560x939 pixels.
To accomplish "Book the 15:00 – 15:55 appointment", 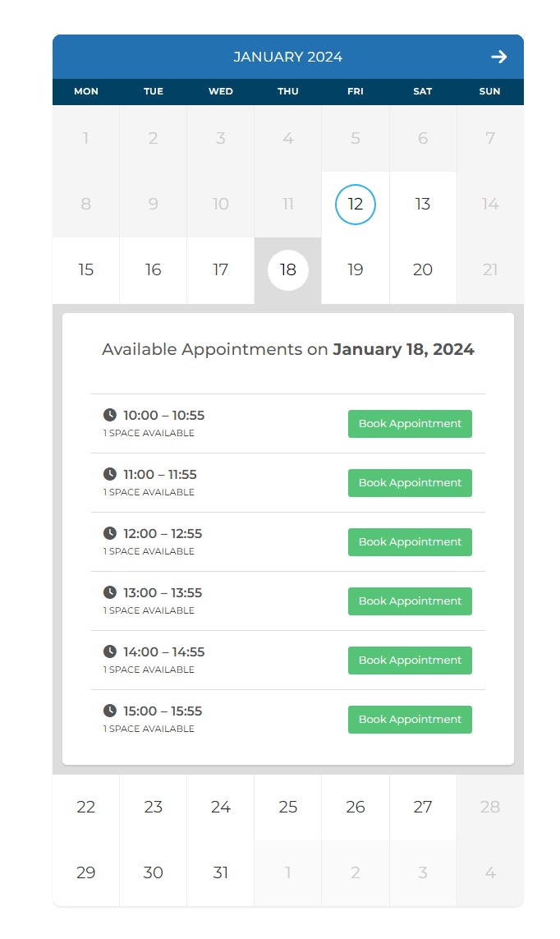I will (x=410, y=720).
